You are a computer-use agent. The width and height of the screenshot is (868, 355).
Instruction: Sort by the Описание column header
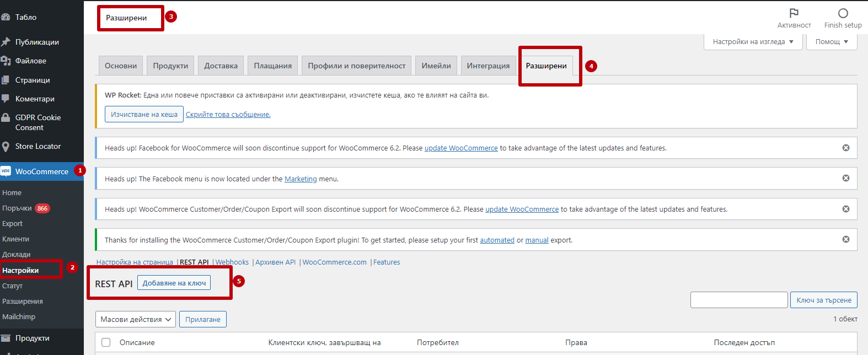(137, 342)
